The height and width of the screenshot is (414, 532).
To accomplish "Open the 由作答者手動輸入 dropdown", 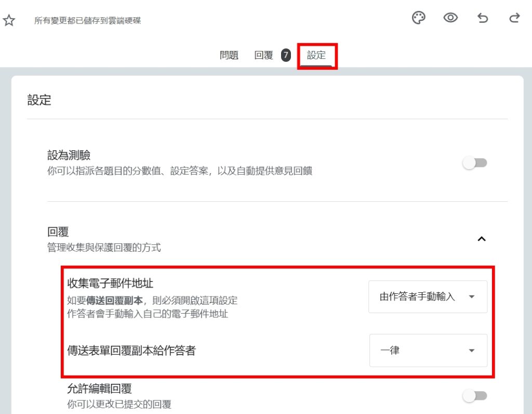I will [x=428, y=297].
